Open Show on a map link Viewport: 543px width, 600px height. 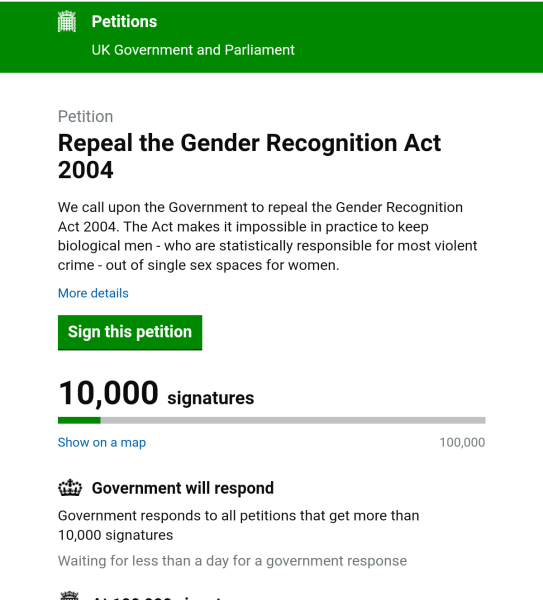[x=102, y=442]
